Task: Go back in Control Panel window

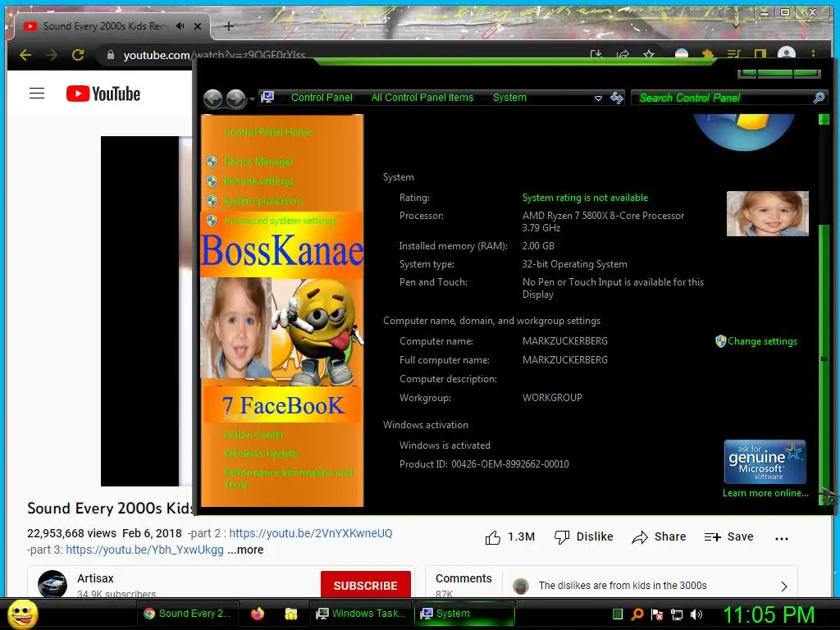Action: (x=213, y=98)
